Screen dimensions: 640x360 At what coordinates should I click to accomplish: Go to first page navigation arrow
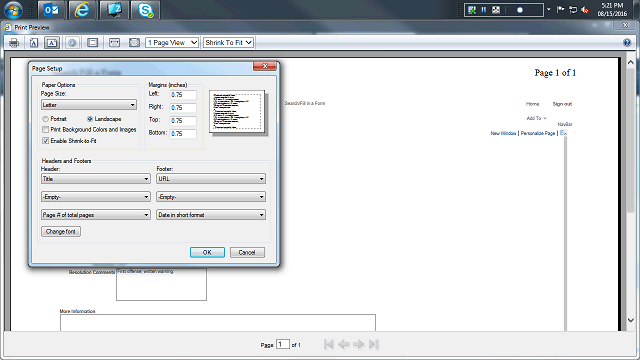[x=329, y=344]
